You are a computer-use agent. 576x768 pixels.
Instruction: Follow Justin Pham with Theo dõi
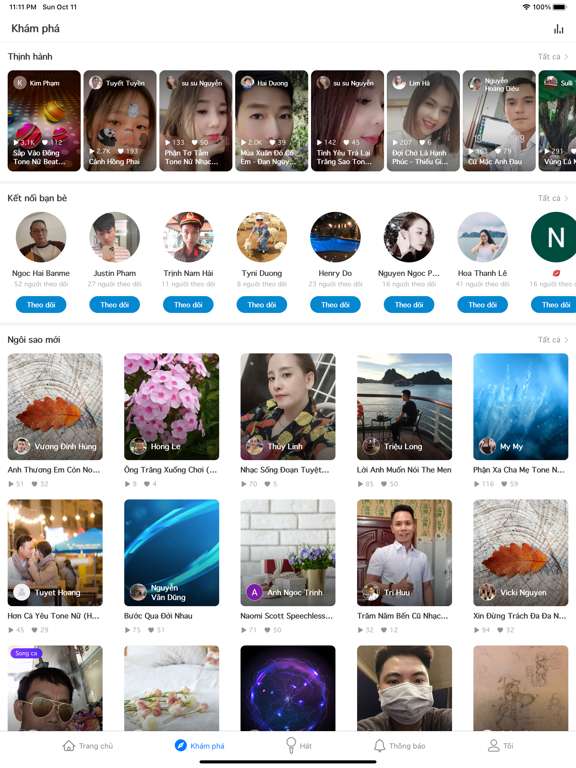click(x=115, y=305)
